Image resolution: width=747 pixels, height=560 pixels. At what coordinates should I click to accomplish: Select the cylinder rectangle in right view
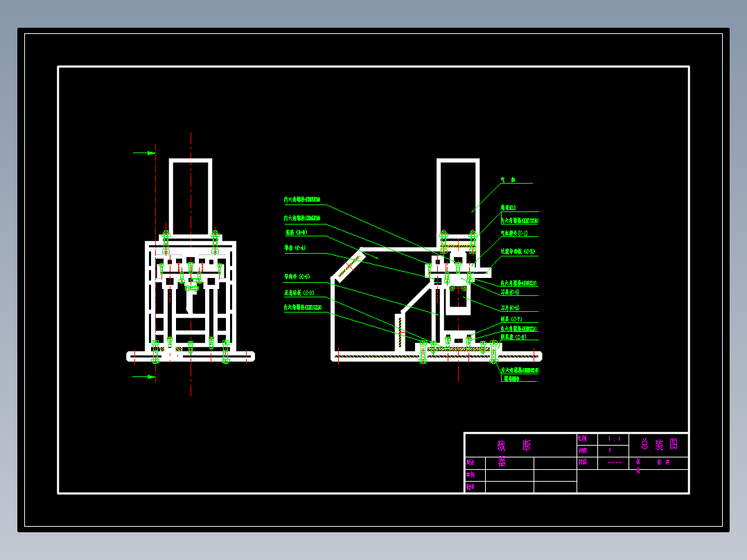(458, 198)
